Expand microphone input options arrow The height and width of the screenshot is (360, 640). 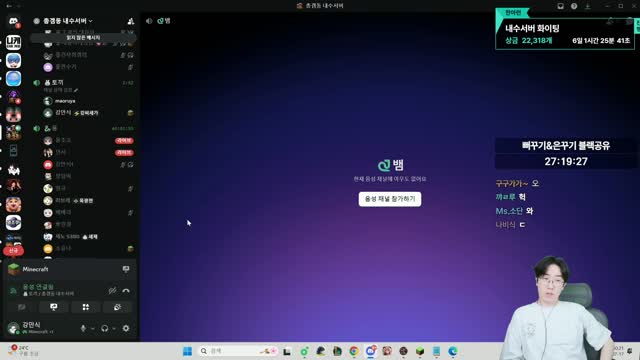pyautogui.click(x=93, y=329)
